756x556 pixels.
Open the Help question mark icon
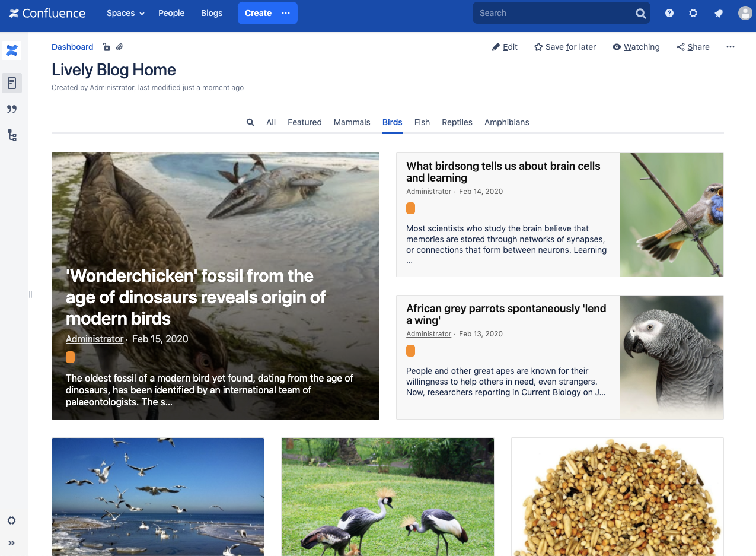(x=669, y=13)
